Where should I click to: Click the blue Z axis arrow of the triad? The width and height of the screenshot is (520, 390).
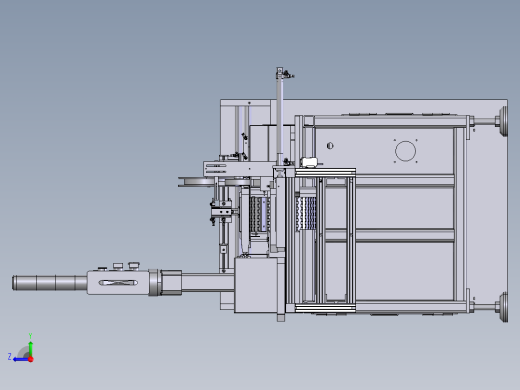point(21,359)
